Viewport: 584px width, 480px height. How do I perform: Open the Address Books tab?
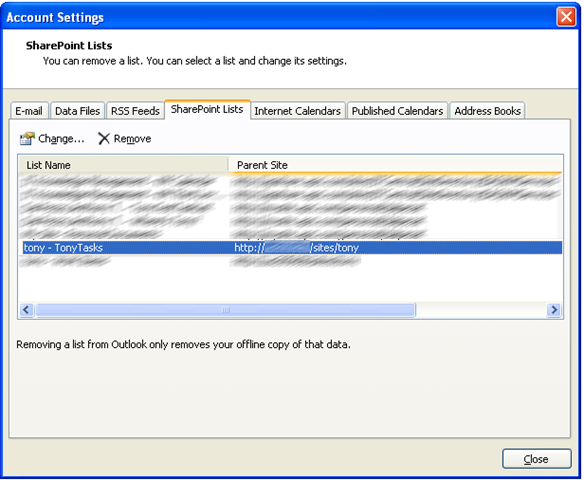coord(487,111)
